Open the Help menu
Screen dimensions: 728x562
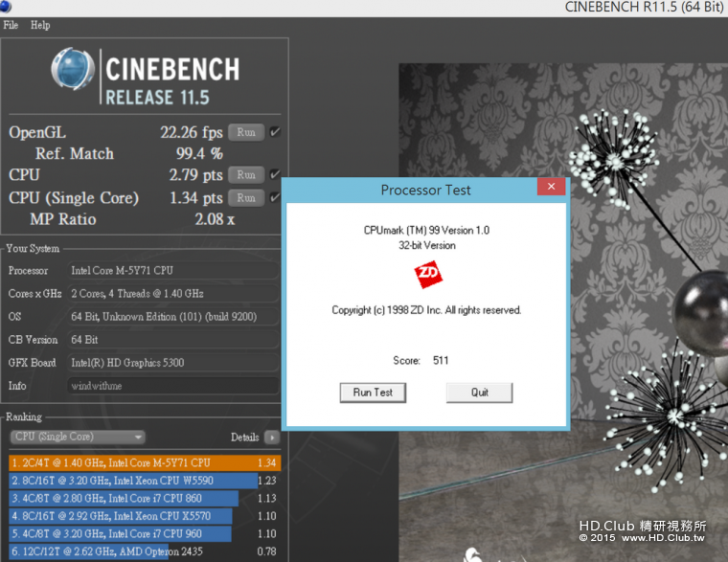click(40, 25)
